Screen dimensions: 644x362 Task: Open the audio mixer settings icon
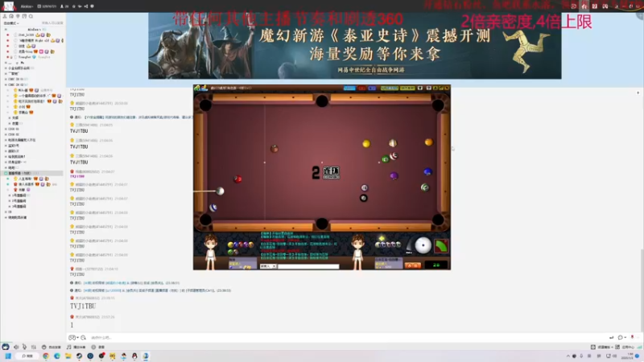(x=34, y=347)
